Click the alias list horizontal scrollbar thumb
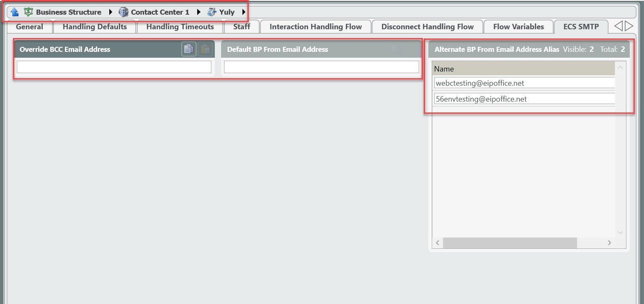This screenshot has width=644, height=304. click(x=510, y=243)
